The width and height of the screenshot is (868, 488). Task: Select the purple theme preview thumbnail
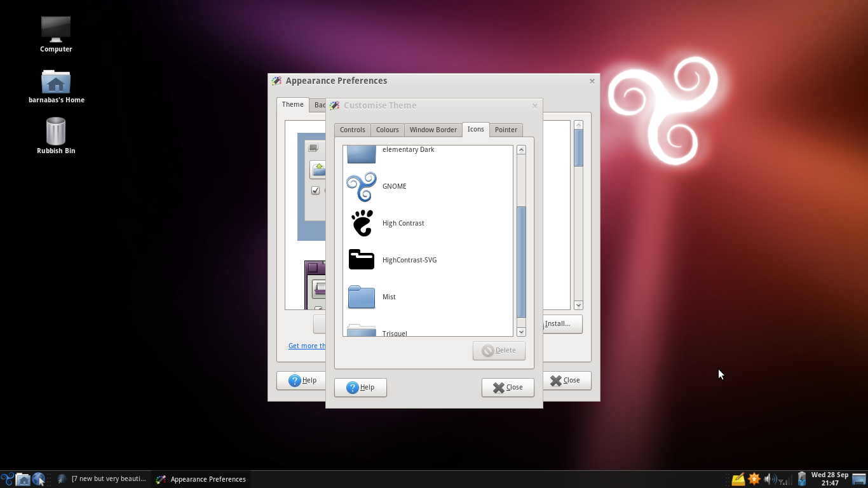coord(315,285)
